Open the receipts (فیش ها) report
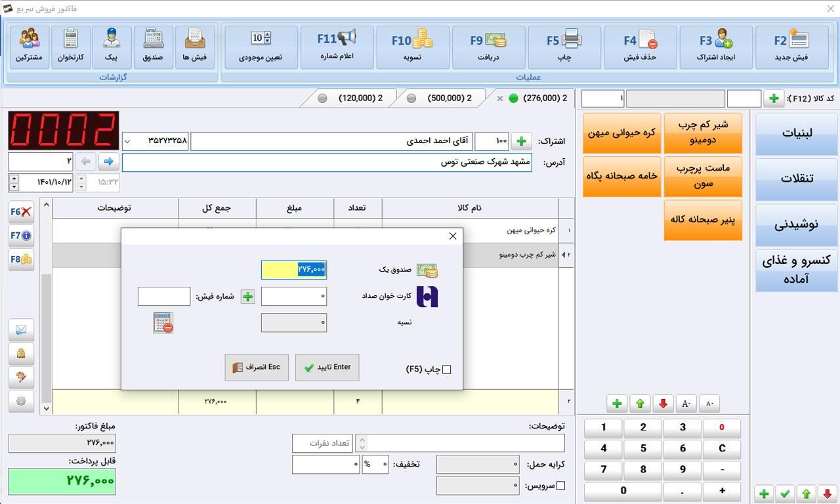Image resolution: width=840 pixels, height=504 pixels. coord(195,47)
